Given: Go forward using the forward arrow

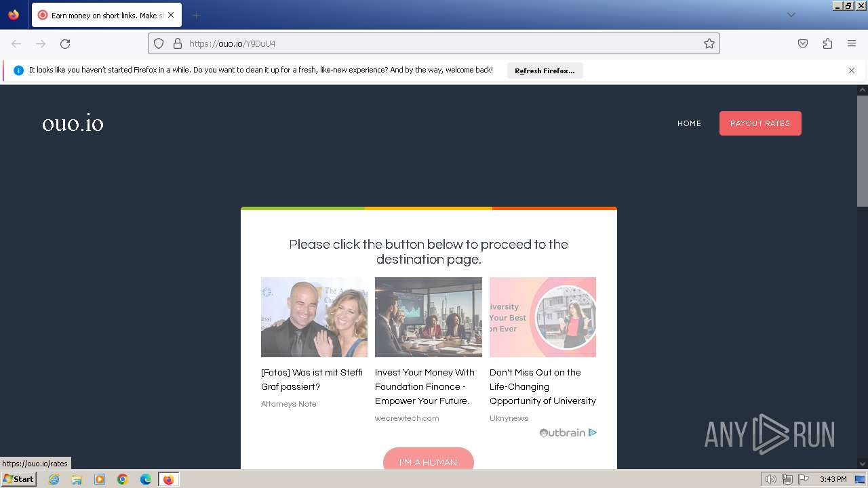Looking at the screenshot, I should [41, 43].
